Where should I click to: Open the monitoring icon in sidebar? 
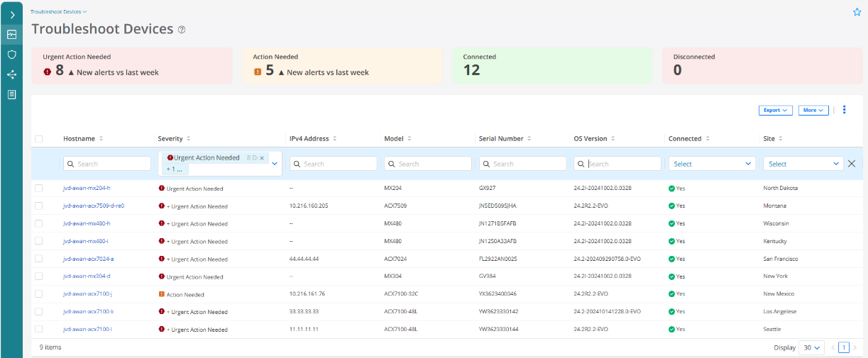[x=12, y=34]
